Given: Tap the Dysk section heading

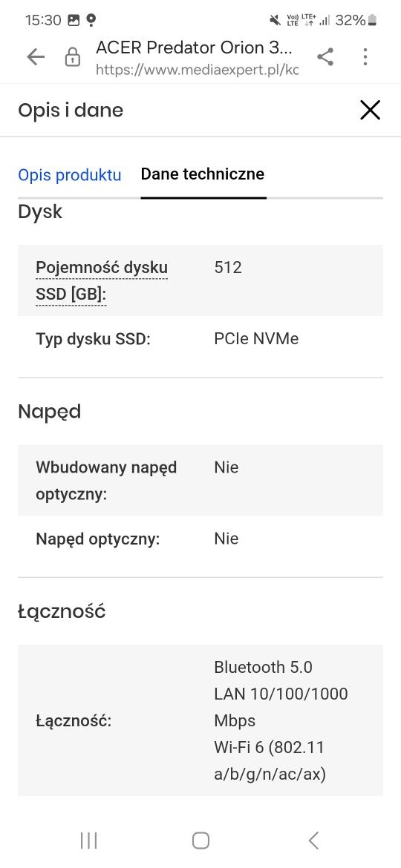Looking at the screenshot, I should click(40, 212).
